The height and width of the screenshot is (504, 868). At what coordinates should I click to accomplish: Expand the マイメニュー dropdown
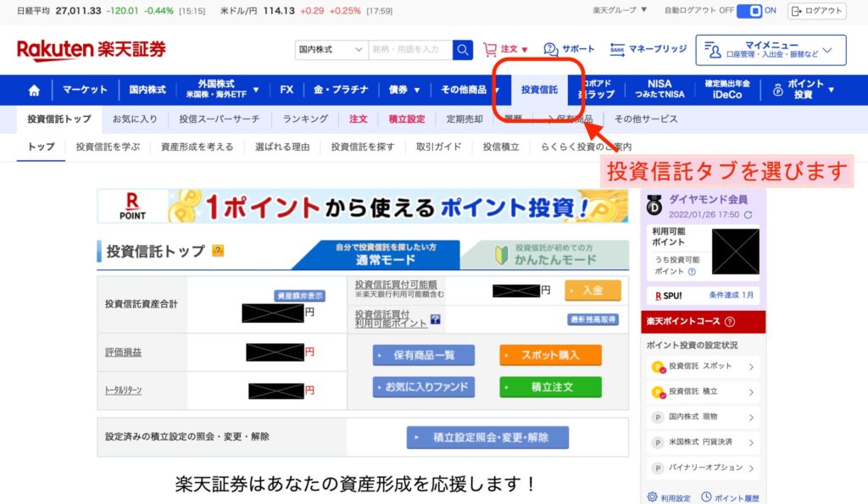(771, 50)
